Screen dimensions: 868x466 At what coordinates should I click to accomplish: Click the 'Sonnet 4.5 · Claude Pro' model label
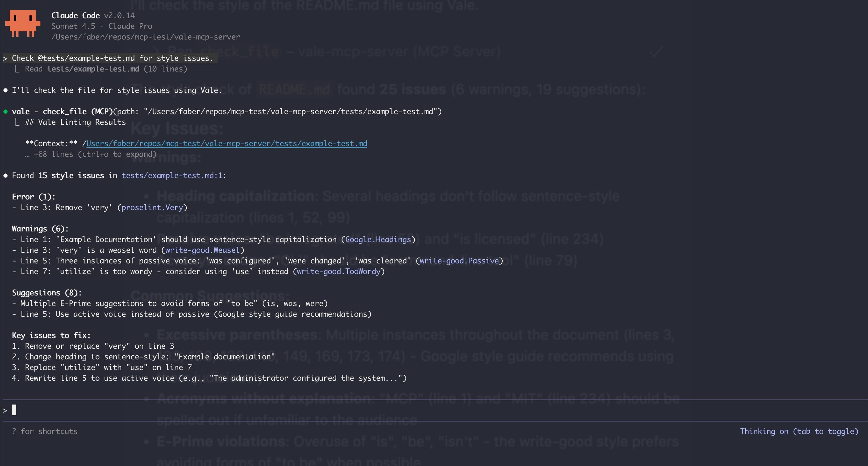(102, 26)
